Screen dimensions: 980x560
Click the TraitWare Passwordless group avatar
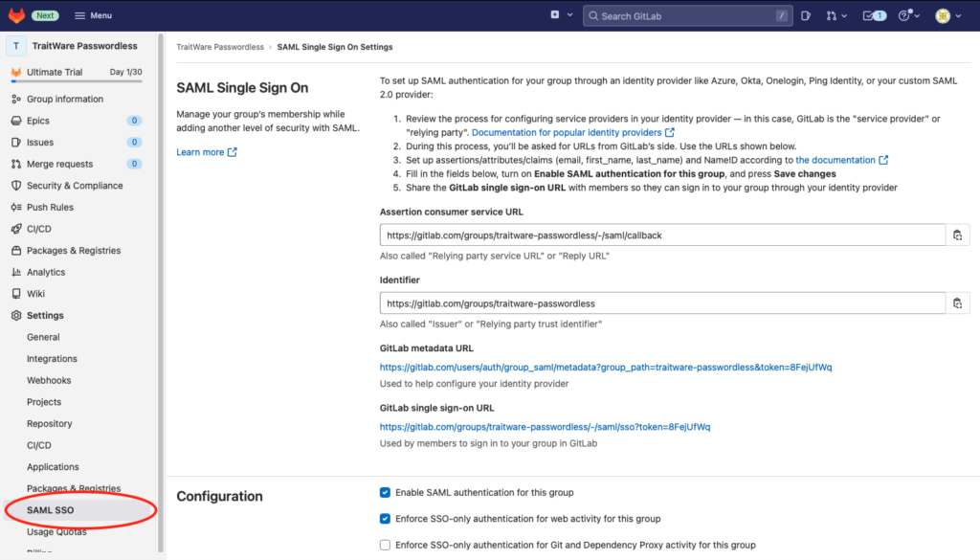pos(16,46)
